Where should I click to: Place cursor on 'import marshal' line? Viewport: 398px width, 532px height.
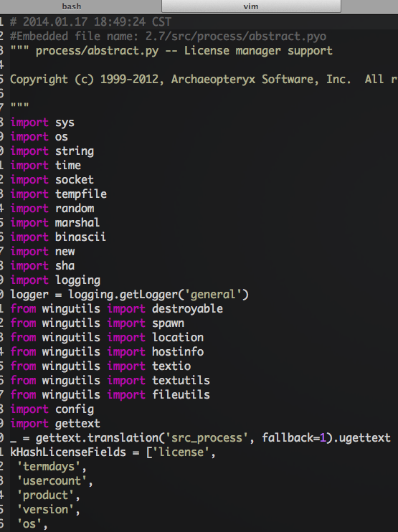pos(55,222)
